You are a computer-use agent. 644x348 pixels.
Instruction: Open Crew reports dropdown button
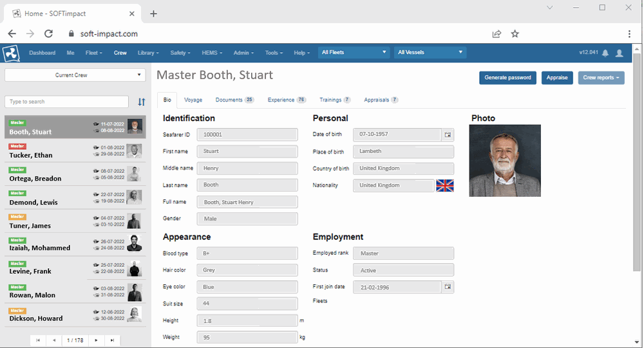[x=601, y=78]
